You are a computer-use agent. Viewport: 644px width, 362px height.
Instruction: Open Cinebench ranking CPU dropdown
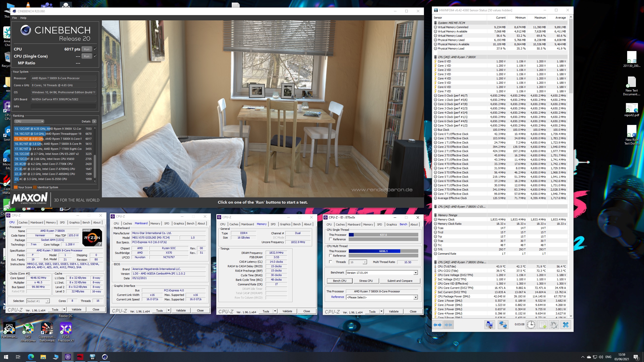pos(29,121)
